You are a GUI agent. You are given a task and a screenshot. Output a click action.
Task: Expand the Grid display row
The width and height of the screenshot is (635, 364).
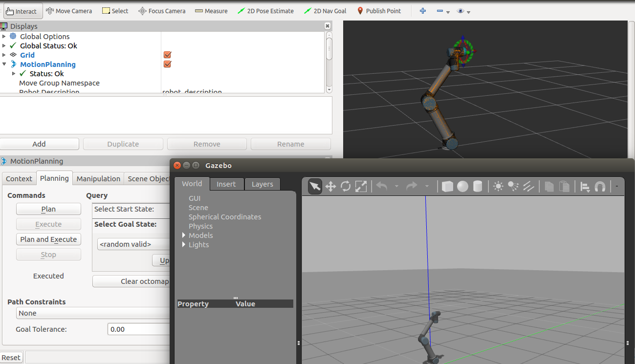[x=4, y=55]
